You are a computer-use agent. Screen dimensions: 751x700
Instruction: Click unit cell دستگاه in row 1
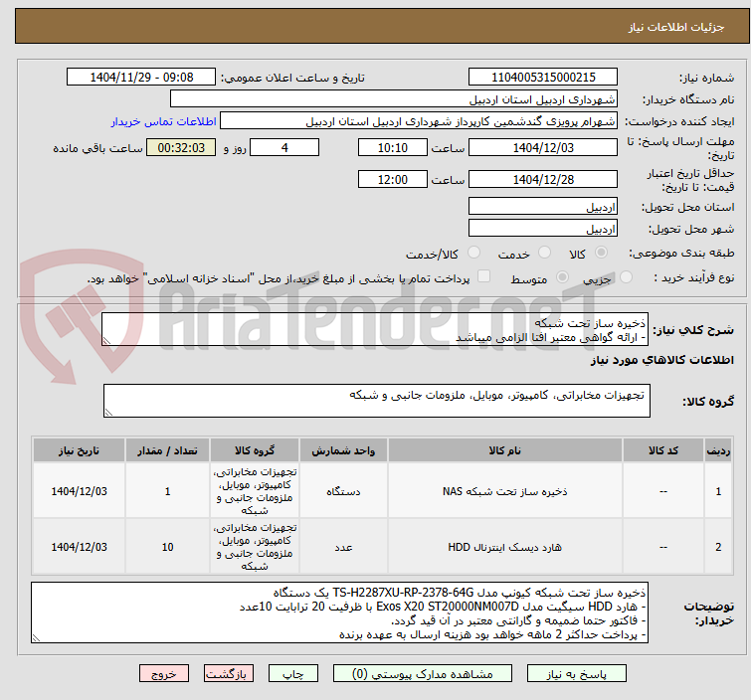tap(343, 492)
